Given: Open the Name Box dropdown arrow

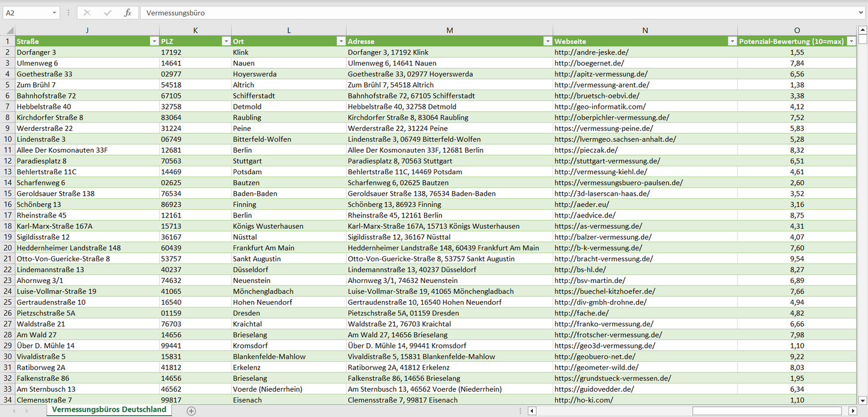Looking at the screenshot, I should 55,13.
